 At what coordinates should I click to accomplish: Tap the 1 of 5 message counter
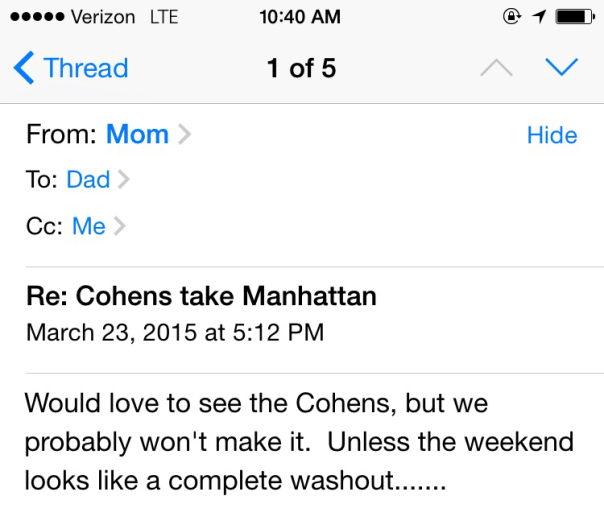(x=301, y=69)
